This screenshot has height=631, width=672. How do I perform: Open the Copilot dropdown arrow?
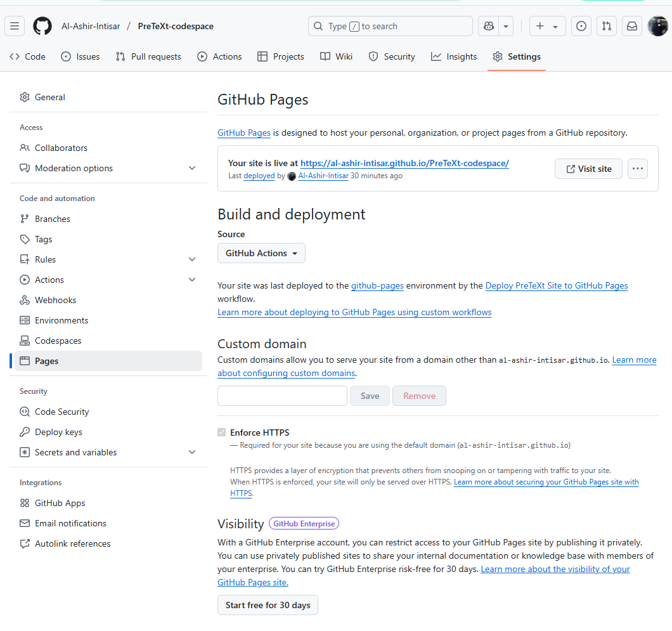(x=506, y=26)
